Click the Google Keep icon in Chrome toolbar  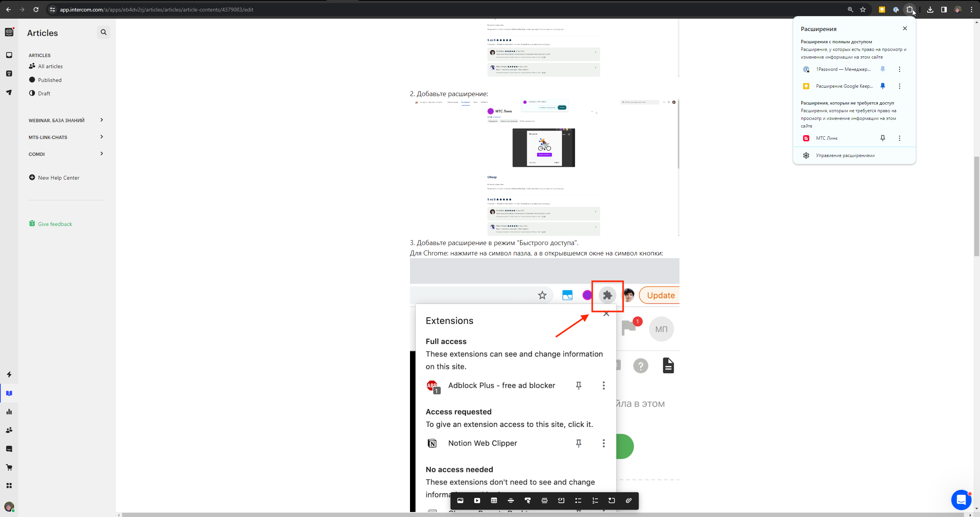point(882,10)
